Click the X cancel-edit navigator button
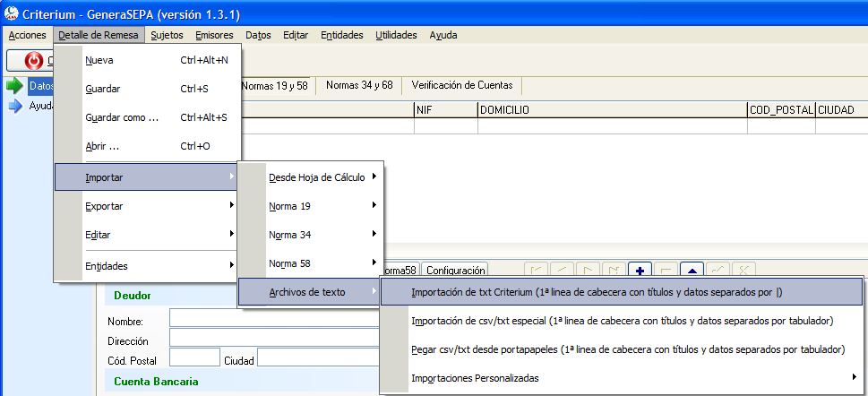 (x=744, y=270)
